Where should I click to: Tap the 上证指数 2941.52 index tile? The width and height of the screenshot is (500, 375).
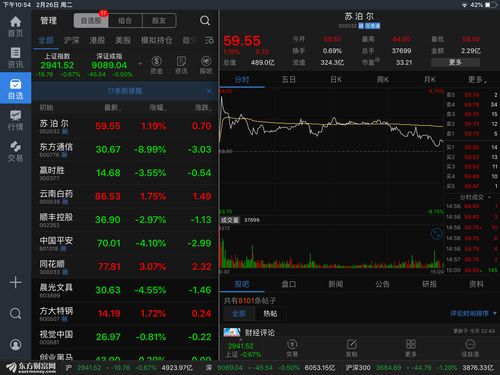pos(57,65)
